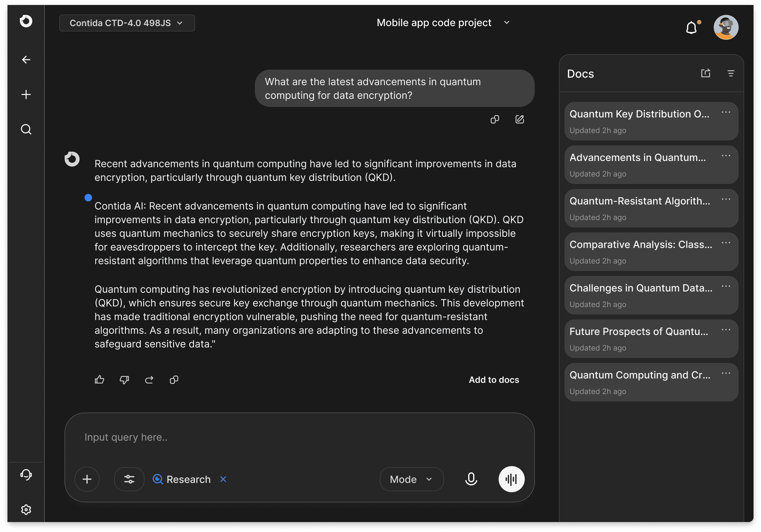
Task: Give thumbs up to the response
Action: tap(99, 380)
